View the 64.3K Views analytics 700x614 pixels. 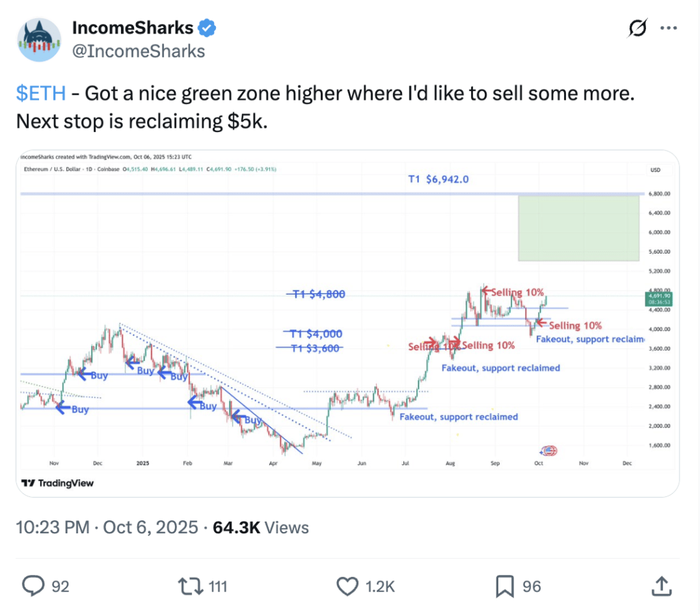click(x=261, y=527)
